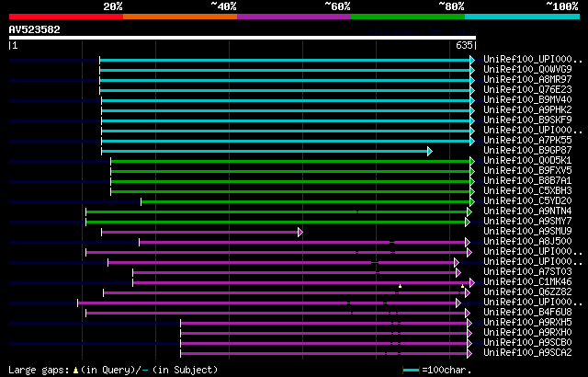Viewport: 588px width, 377px height.
Task: Open the UniRef100_Q6ZZ82 hit label
Action: click(x=527, y=291)
